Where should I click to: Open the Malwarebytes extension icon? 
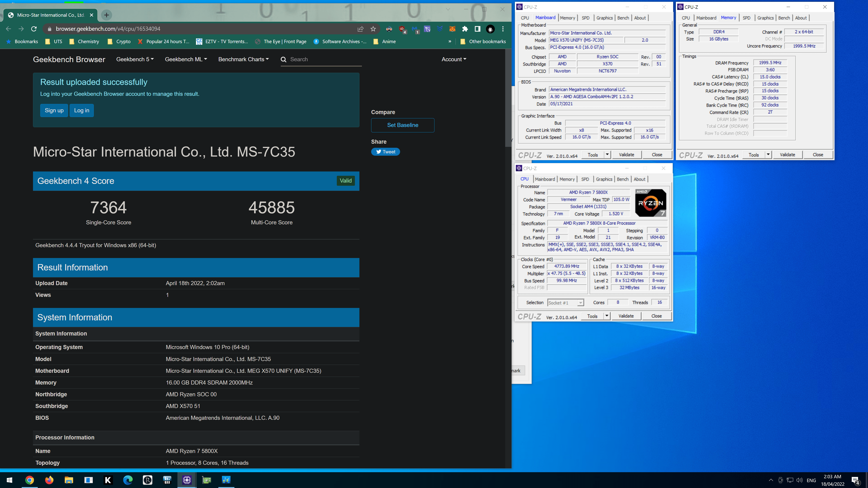(415, 29)
